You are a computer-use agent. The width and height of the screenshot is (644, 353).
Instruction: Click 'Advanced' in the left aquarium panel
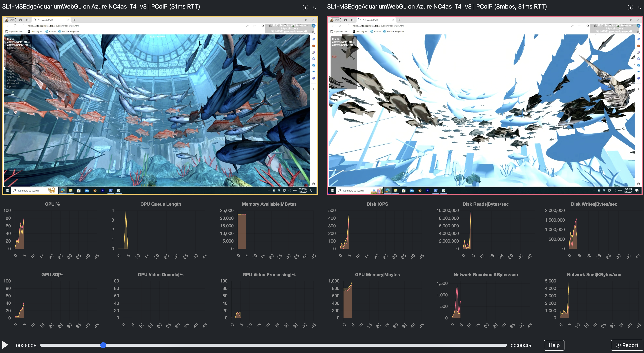point(13,83)
